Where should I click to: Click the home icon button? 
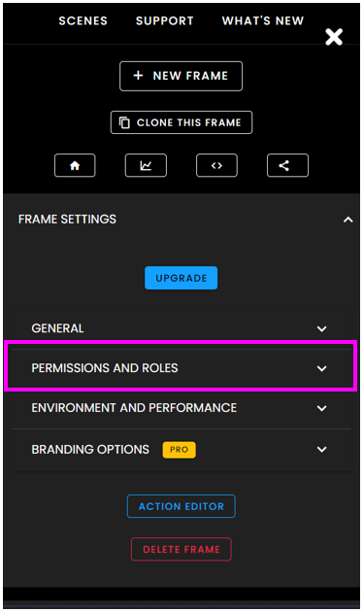75,165
